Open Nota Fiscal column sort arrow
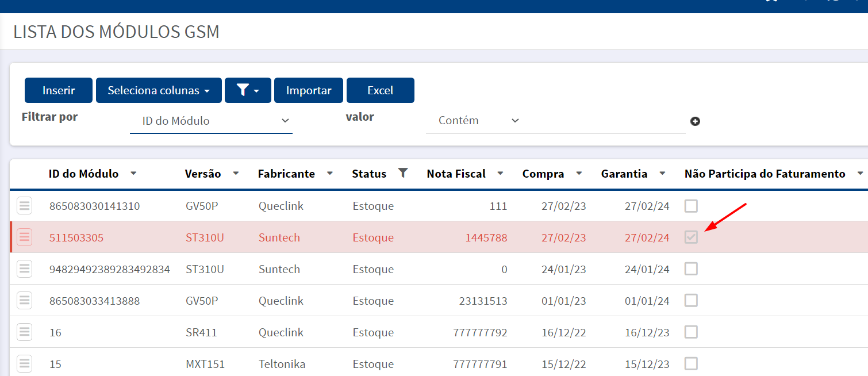 [501, 173]
